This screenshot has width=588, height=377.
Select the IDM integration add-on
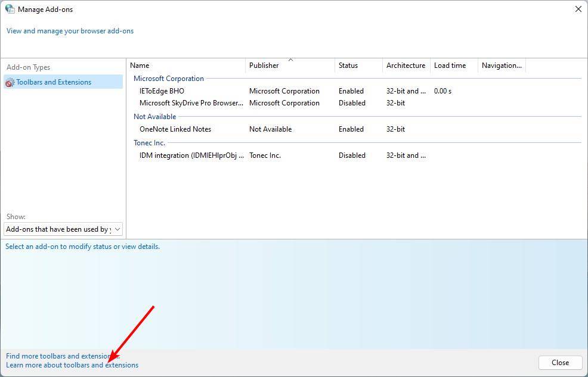191,155
